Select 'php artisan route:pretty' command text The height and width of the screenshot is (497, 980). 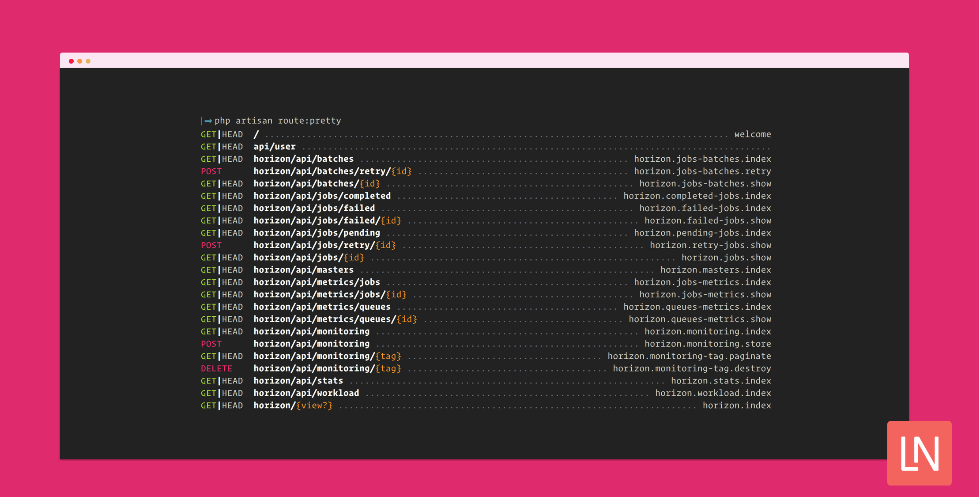278,120
